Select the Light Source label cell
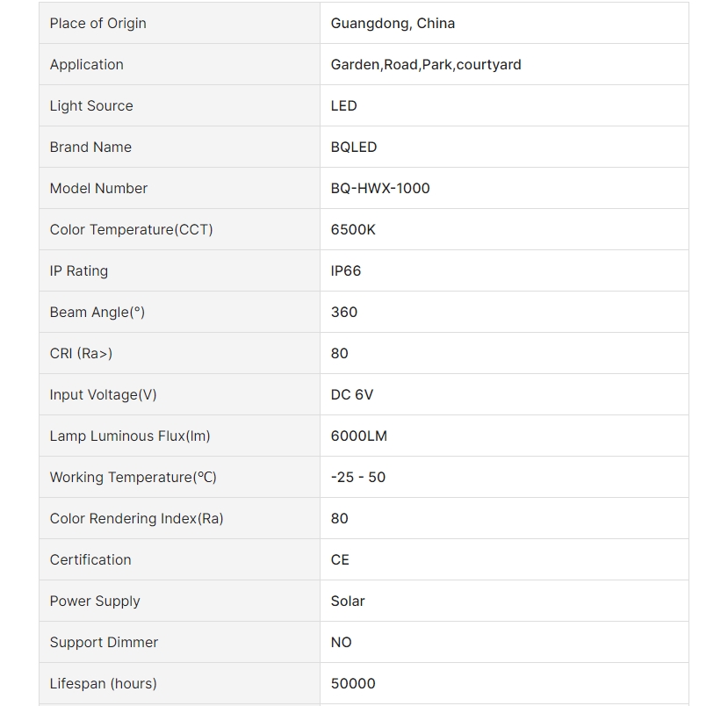The height and width of the screenshot is (706, 728). tap(180, 106)
